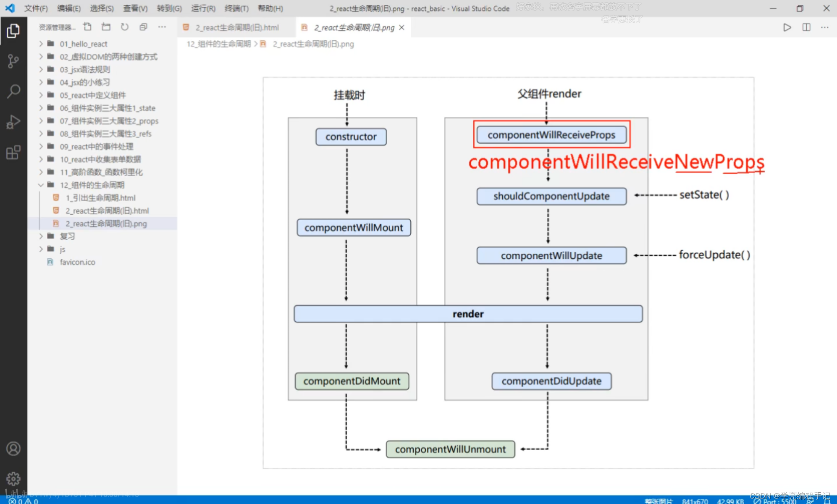Open the 选择(S) menu

coord(102,8)
